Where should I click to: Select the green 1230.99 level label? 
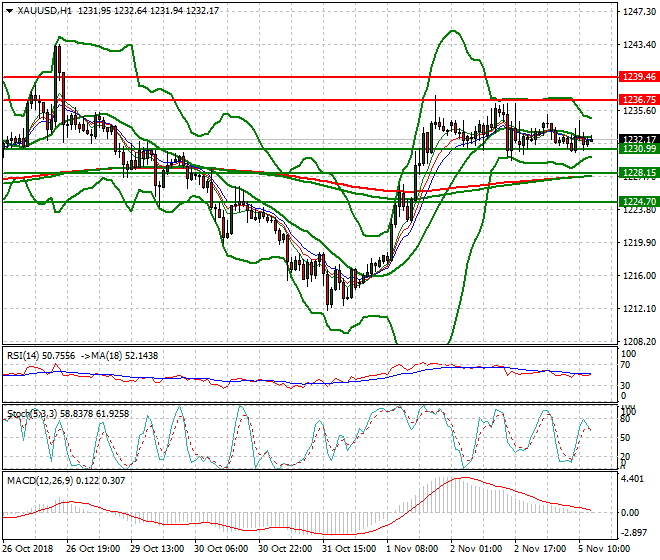pyautogui.click(x=639, y=148)
